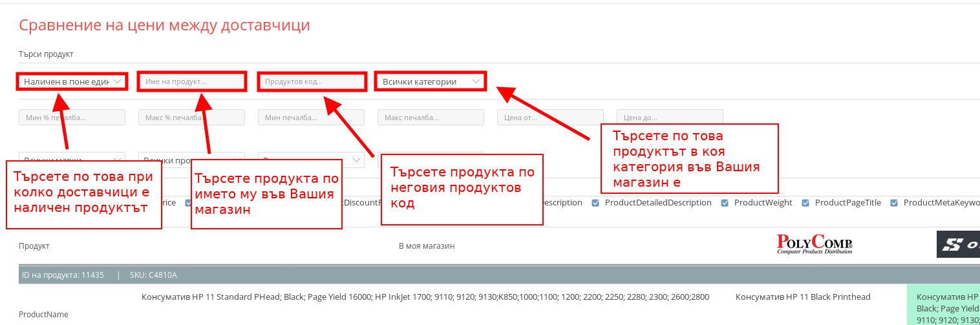This screenshot has height=325, width=980.
Task: Click the PolyComp supplier logo
Action: [815, 244]
